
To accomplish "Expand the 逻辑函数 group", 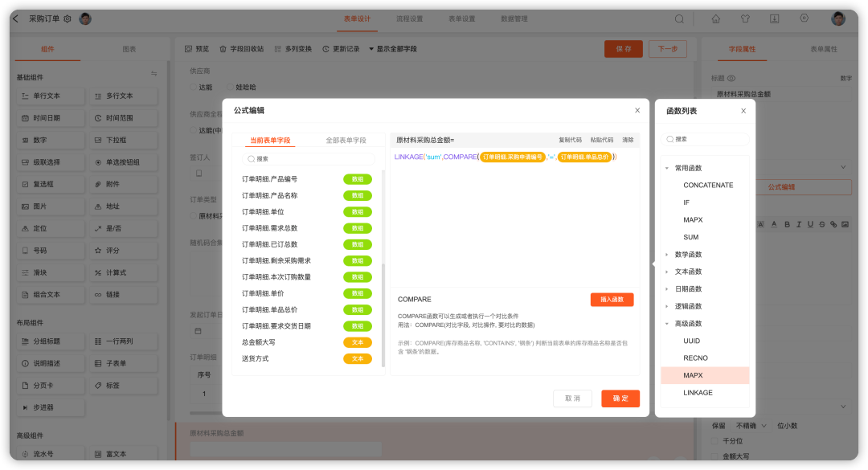I will 667,306.
